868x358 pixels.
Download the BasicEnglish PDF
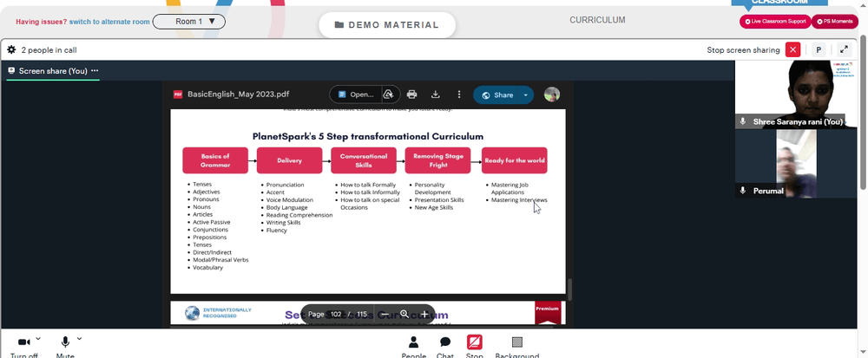point(436,94)
